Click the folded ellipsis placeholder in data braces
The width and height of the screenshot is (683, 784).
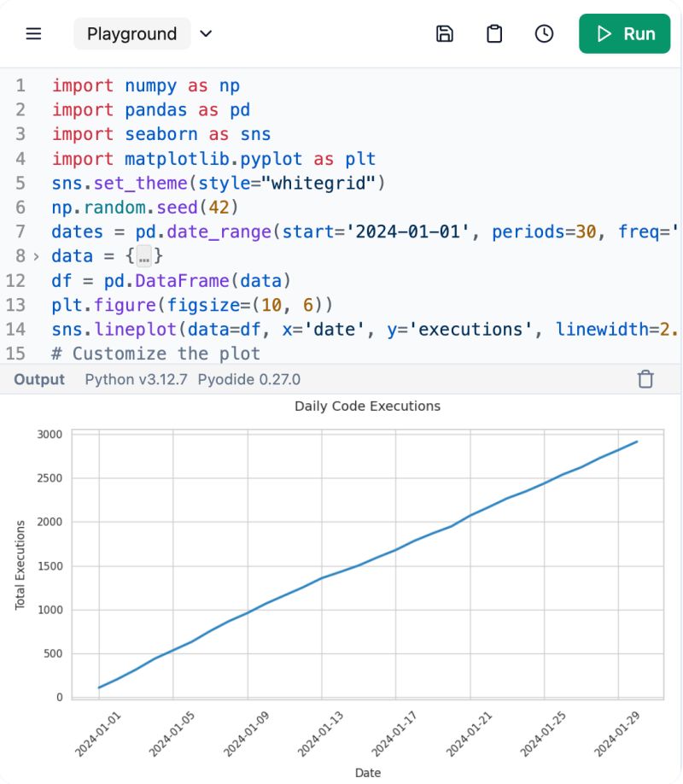(x=144, y=256)
